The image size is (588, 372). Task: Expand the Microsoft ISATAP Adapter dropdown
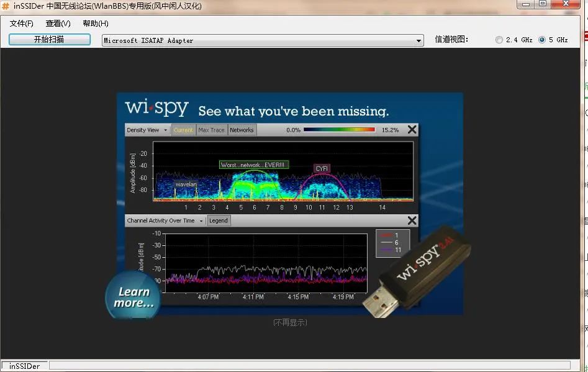pos(418,40)
